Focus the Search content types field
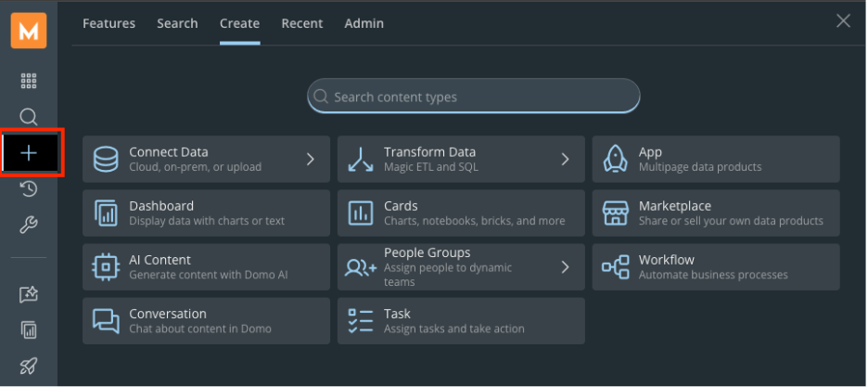The height and width of the screenshot is (387, 868). [x=474, y=97]
